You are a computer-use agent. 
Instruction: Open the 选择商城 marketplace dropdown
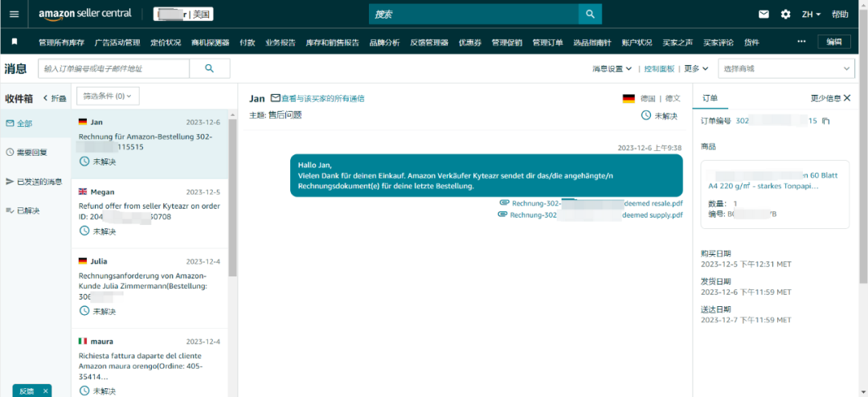coord(785,69)
